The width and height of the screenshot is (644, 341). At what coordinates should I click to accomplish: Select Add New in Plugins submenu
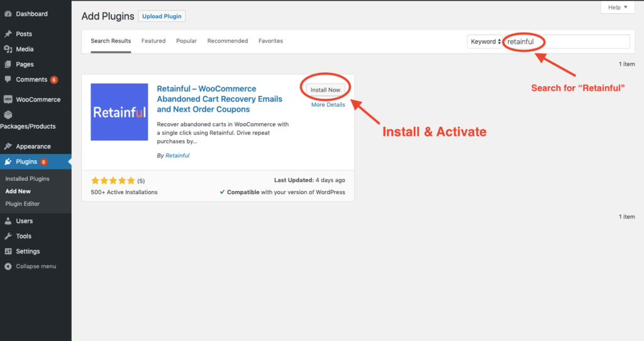coord(18,191)
